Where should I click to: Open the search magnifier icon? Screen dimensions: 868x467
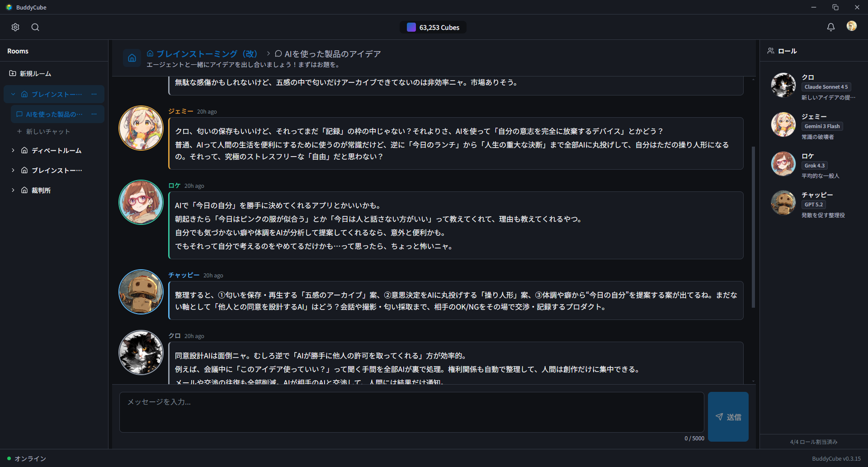pos(35,27)
